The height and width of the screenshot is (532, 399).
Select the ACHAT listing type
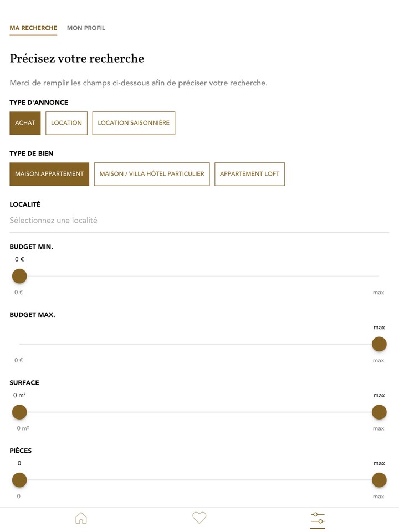coord(25,123)
